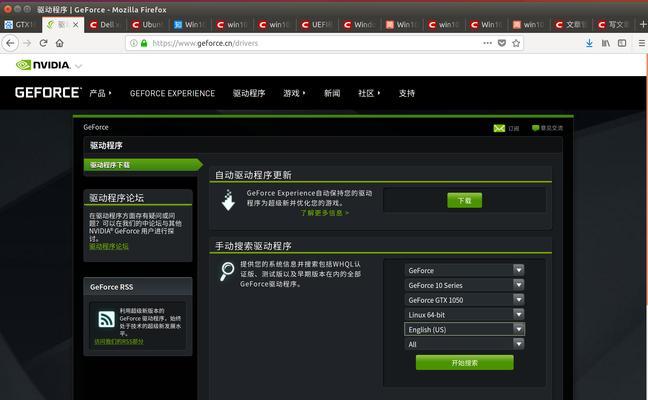The height and width of the screenshot is (400, 648).
Task: Open the product type dropdown showing GeForce
Action: point(464,270)
